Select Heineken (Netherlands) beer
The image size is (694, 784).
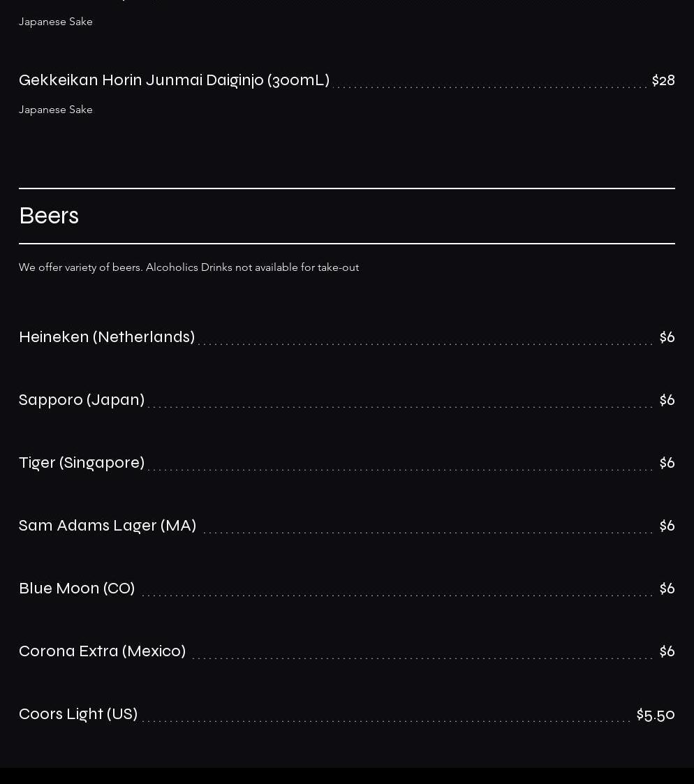point(107,337)
